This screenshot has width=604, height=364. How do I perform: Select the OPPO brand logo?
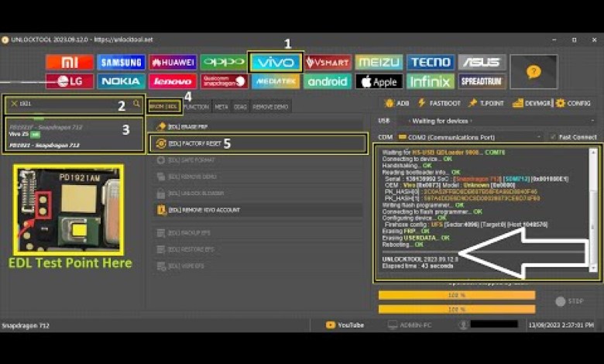(225, 62)
